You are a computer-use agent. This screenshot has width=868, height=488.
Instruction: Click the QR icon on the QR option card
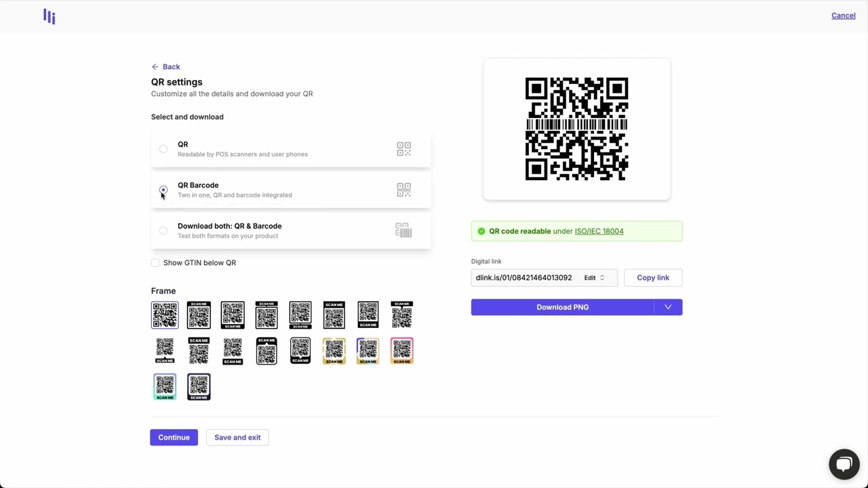[x=403, y=149]
